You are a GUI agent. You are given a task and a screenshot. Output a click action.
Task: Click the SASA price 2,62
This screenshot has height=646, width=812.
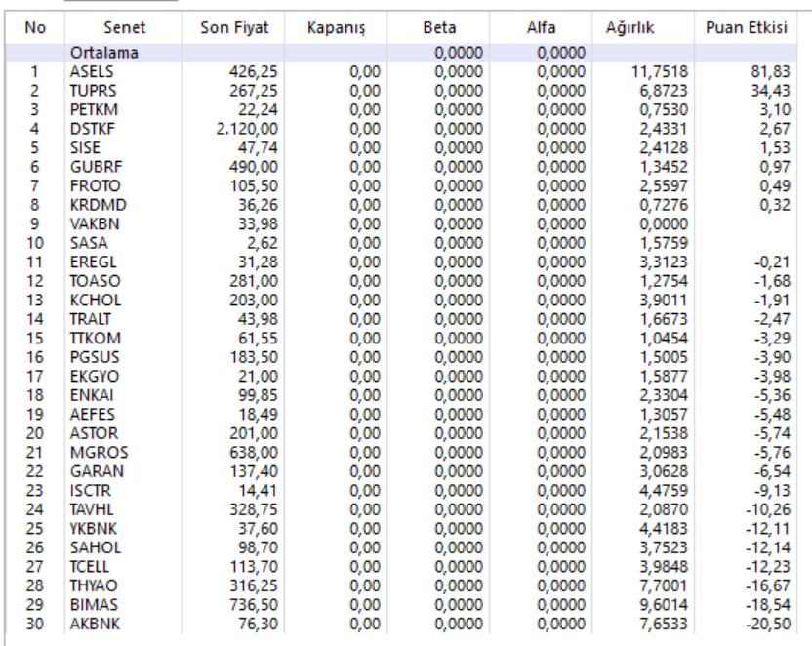262,243
